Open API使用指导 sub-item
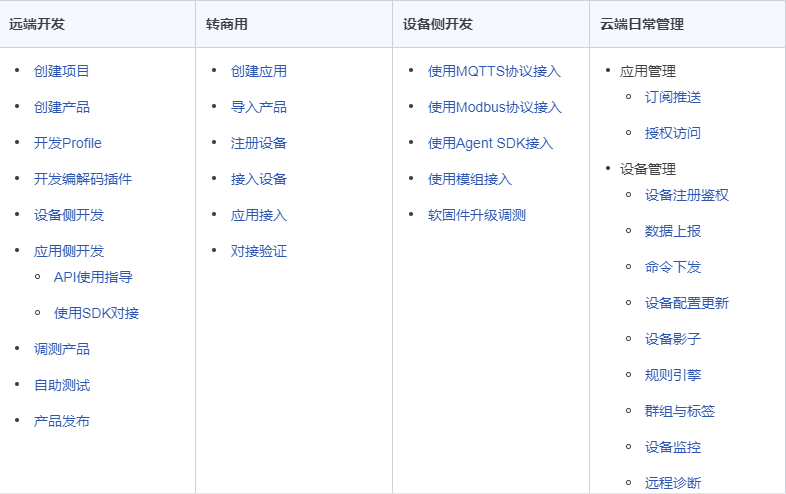The image size is (786, 494). point(93,277)
